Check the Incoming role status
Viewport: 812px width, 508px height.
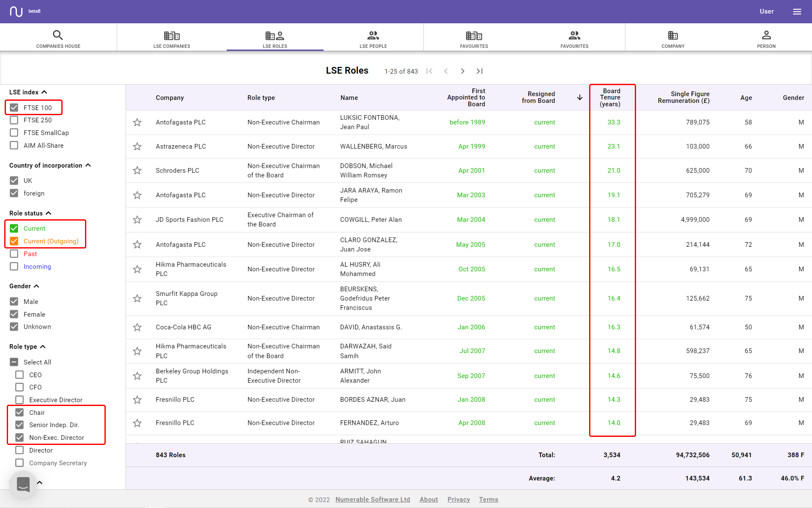(x=14, y=267)
